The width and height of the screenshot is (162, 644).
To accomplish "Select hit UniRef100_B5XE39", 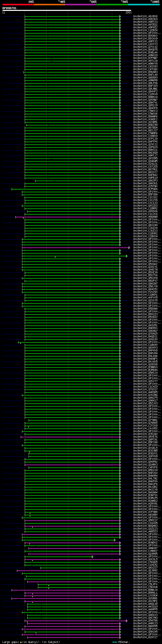I will pyautogui.click(x=145, y=273).
